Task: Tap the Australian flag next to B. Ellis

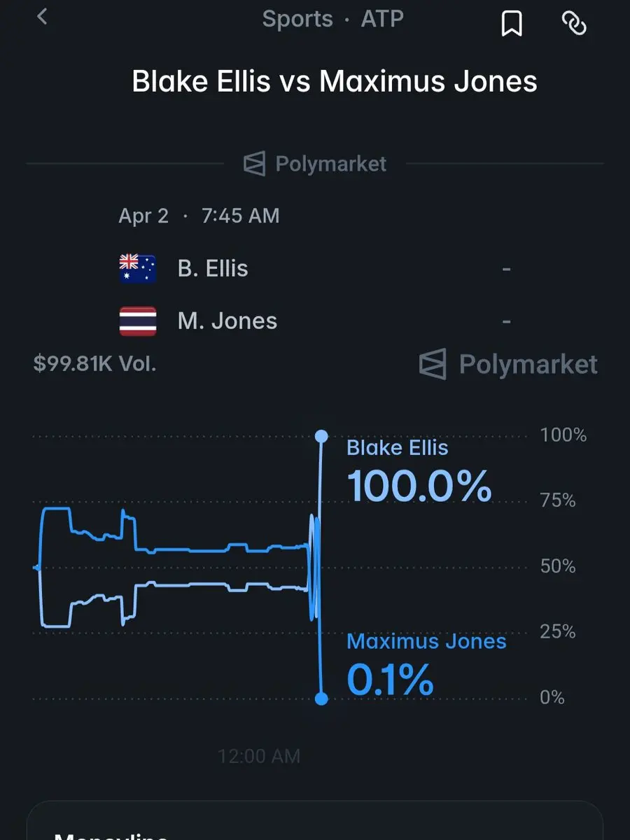Action: 138,269
